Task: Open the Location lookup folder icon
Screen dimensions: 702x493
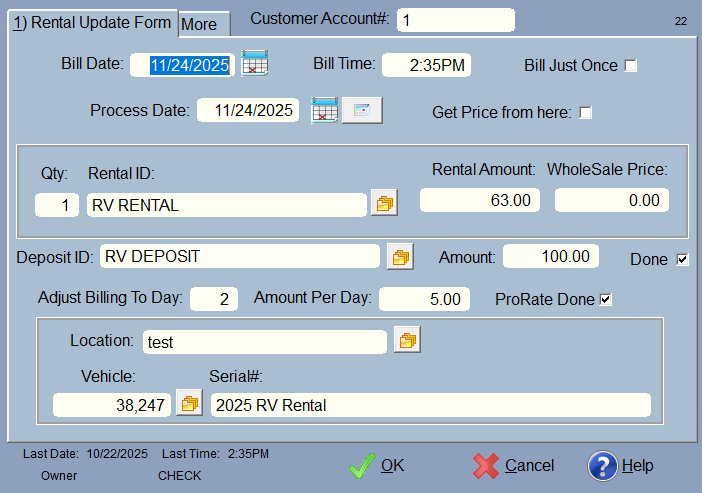Action: [x=407, y=340]
